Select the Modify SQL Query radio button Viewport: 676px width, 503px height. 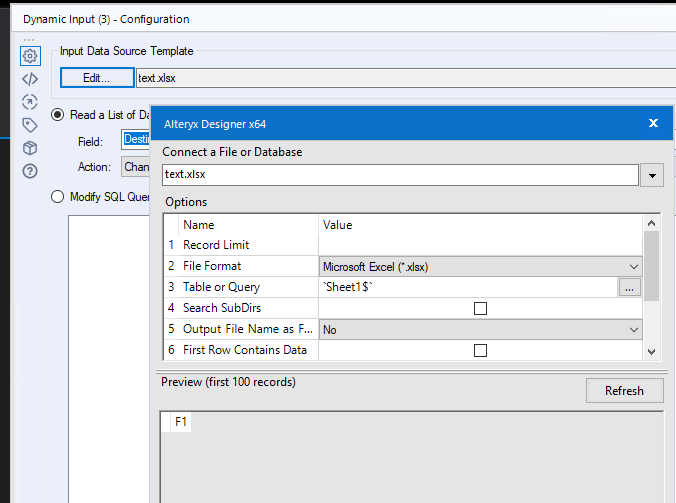[58, 196]
